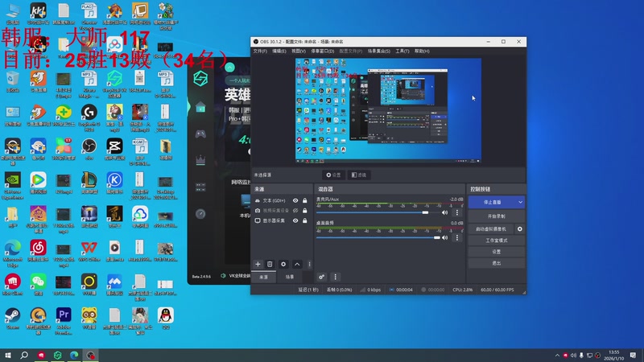Launch WPS Office desktop icon
The width and height of the screenshot is (644, 362).
pyautogui.click(x=89, y=251)
